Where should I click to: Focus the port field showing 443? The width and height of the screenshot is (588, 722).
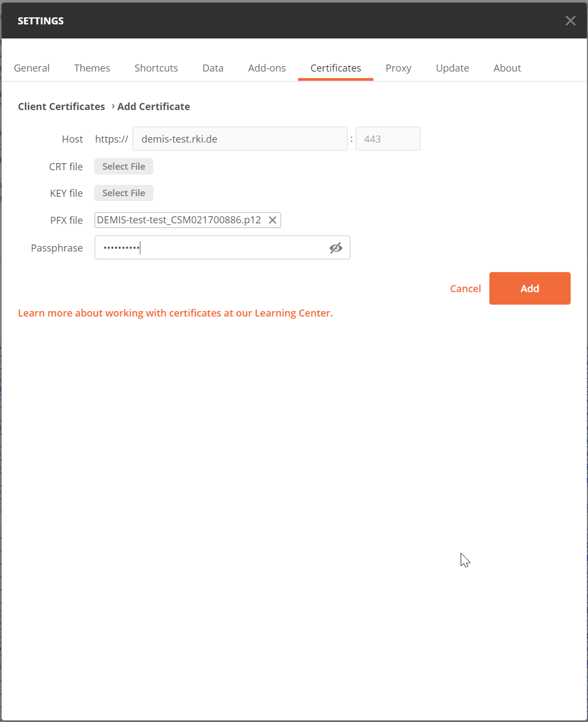388,139
